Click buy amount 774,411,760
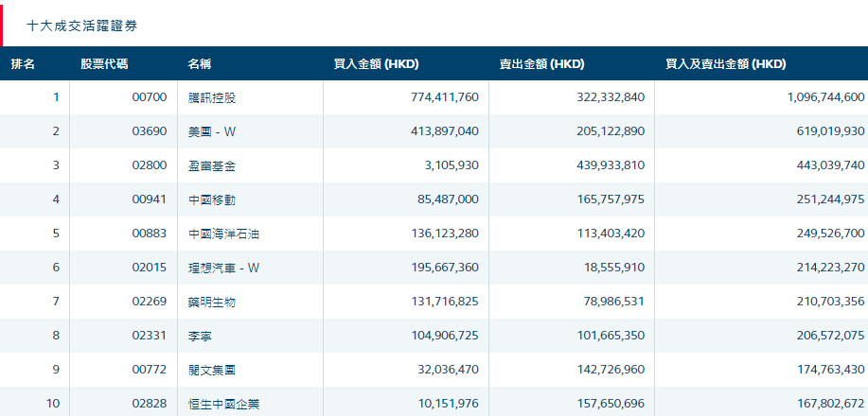Image resolution: width=868 pixels, height=416 pixels. click(x=445, y=97)
